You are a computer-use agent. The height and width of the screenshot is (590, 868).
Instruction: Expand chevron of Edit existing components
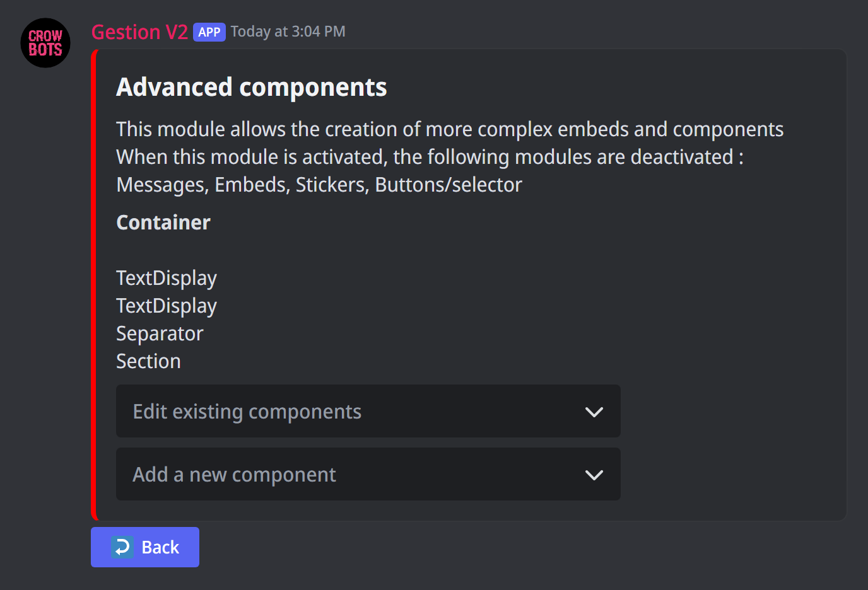pyautogui.click(x=594, y=412)
